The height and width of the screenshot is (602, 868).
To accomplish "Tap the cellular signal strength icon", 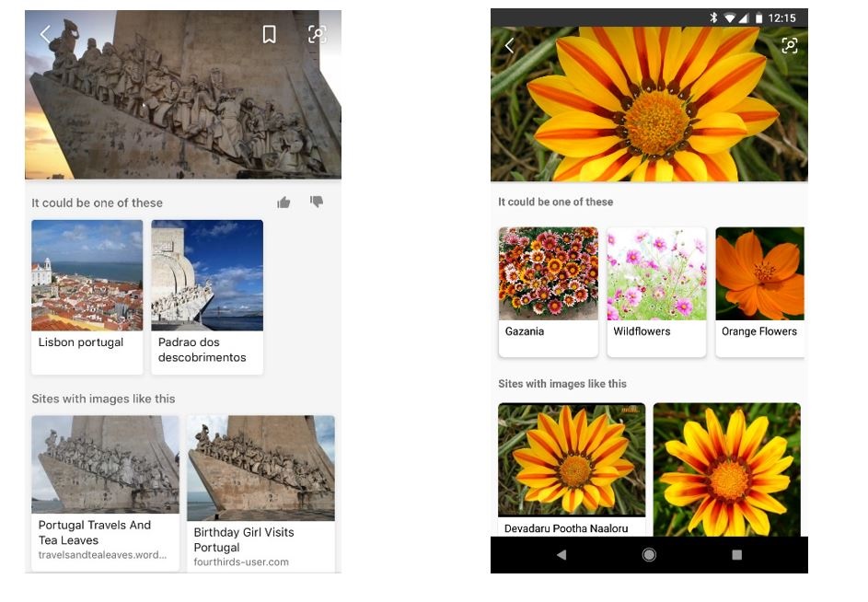I will [x=744, y=18].
